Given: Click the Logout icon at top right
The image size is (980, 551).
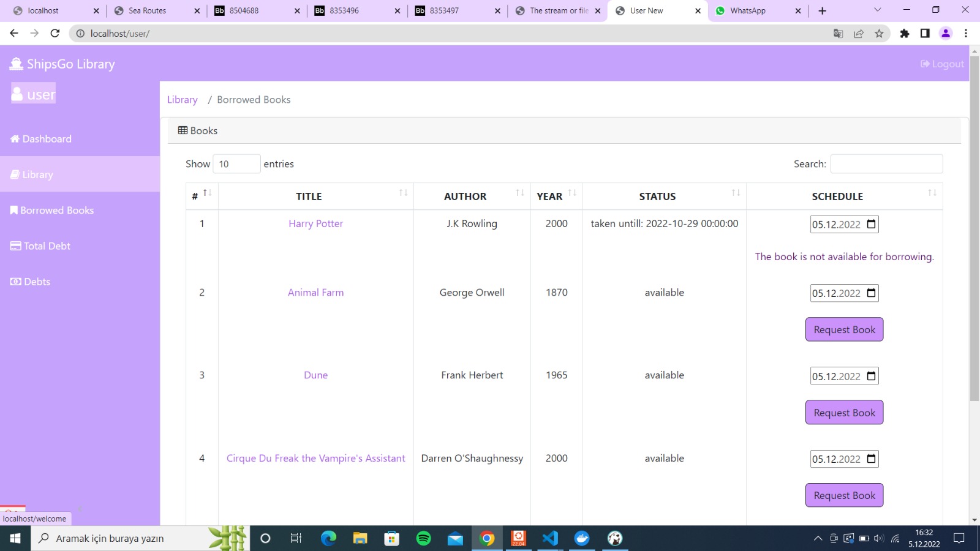Looking at the screenshot, I should pos(925,64).
